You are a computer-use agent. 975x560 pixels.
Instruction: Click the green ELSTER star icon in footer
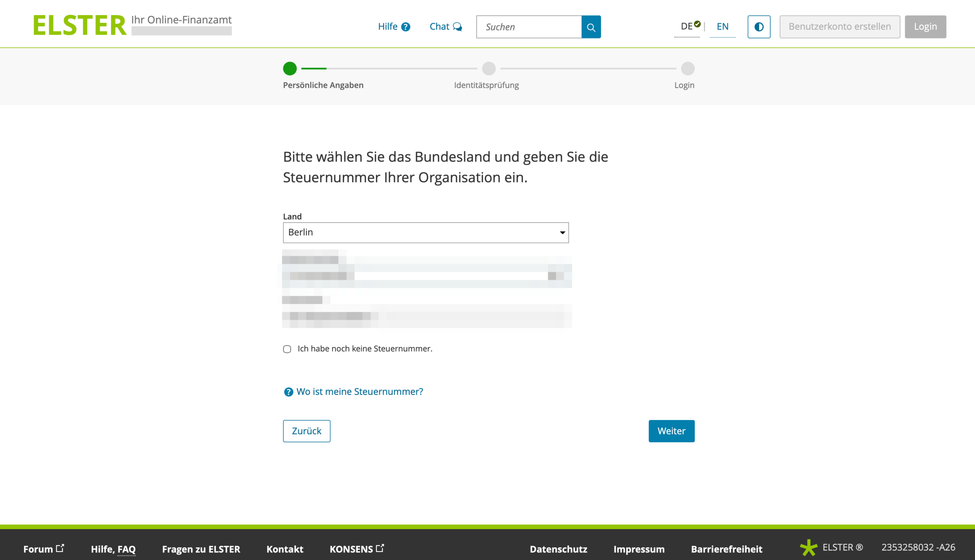[808, 547]
